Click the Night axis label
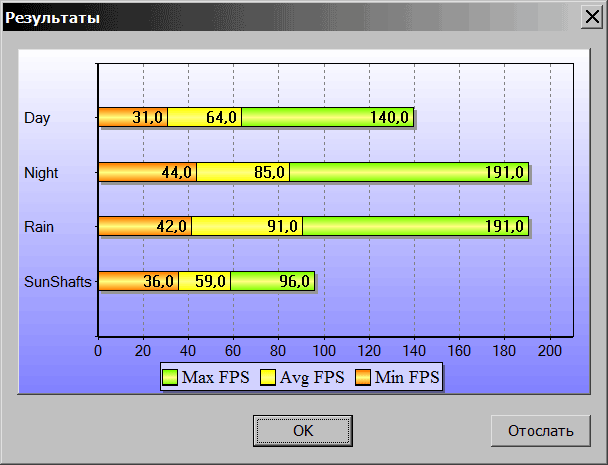 (41, 172)
